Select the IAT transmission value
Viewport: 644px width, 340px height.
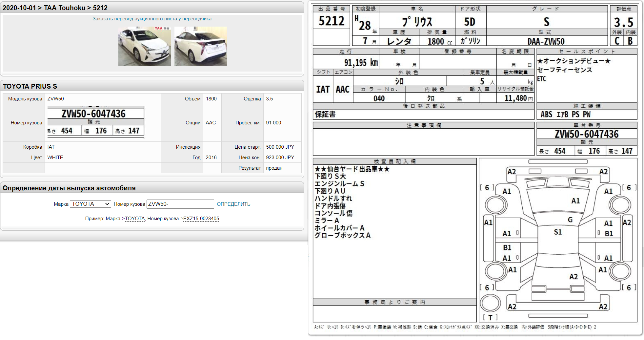[51, 147]
